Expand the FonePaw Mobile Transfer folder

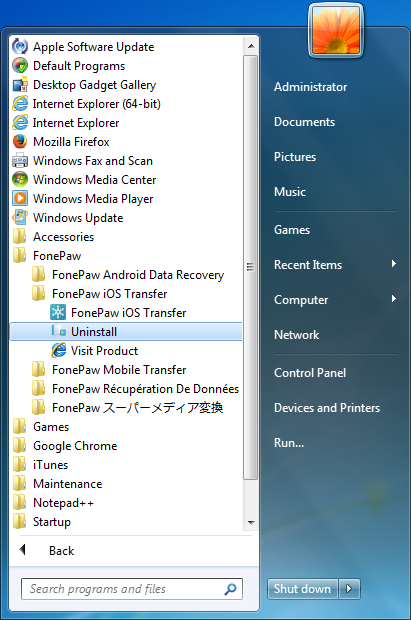109,369
